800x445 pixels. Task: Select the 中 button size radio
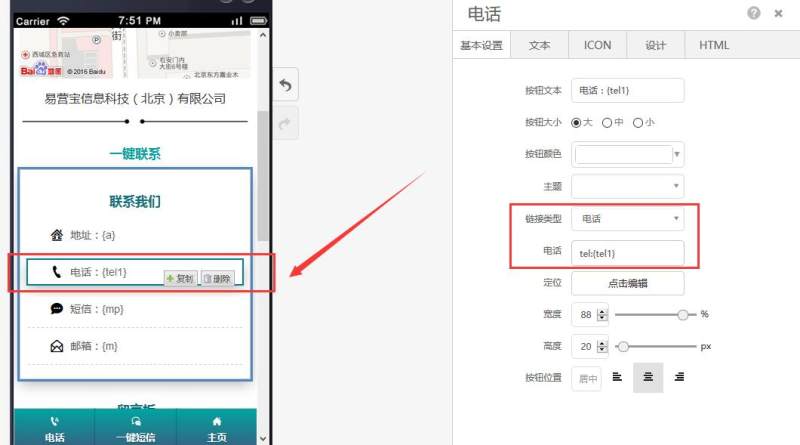tap(607, 123)
